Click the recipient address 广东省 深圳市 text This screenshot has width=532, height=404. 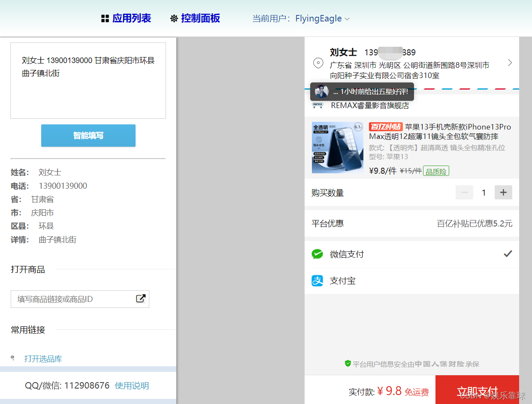point(410,70)
